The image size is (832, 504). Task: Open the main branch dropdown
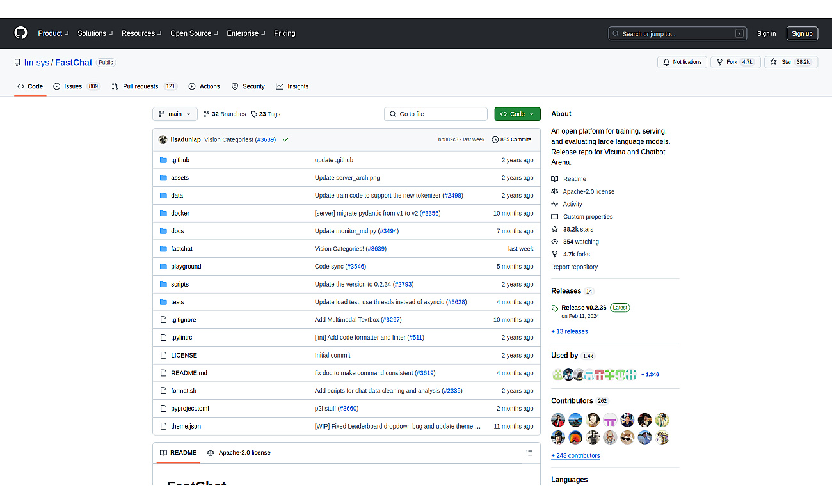[175, 114]
